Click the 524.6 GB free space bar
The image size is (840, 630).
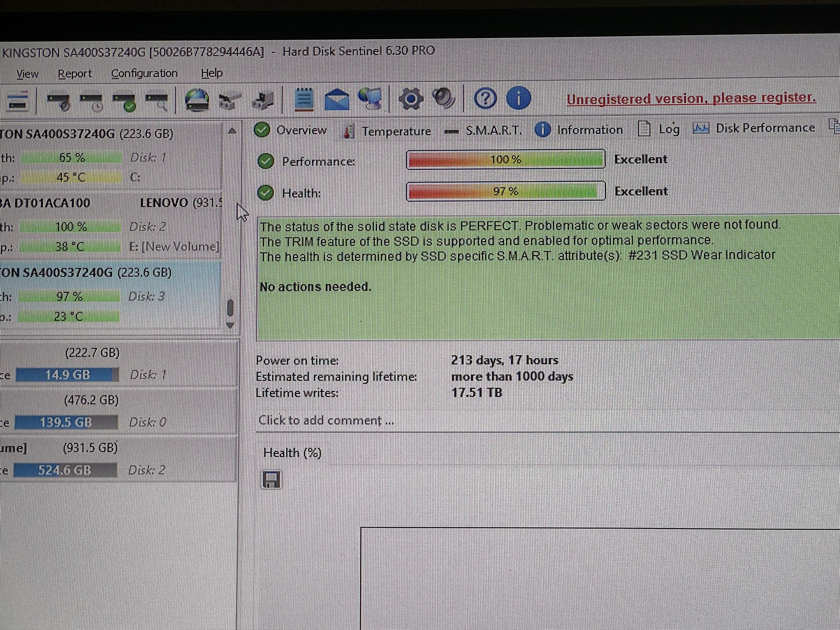(x=65, y=470)
